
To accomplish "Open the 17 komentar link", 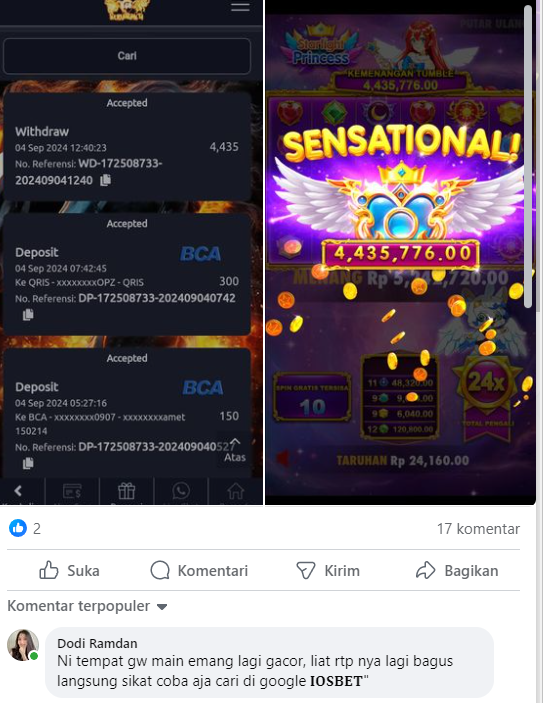I will point(478,529).
